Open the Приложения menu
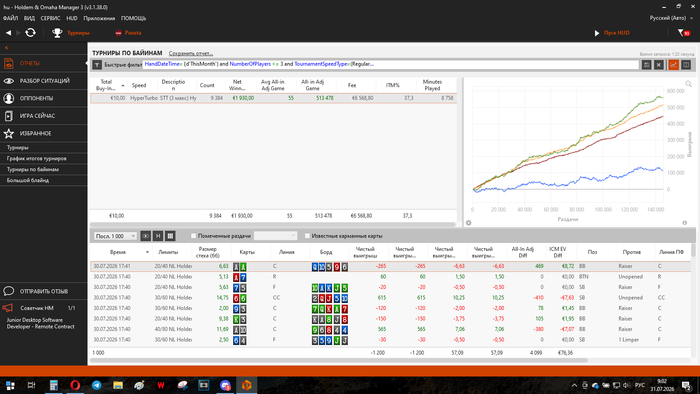 coord(99,18)
